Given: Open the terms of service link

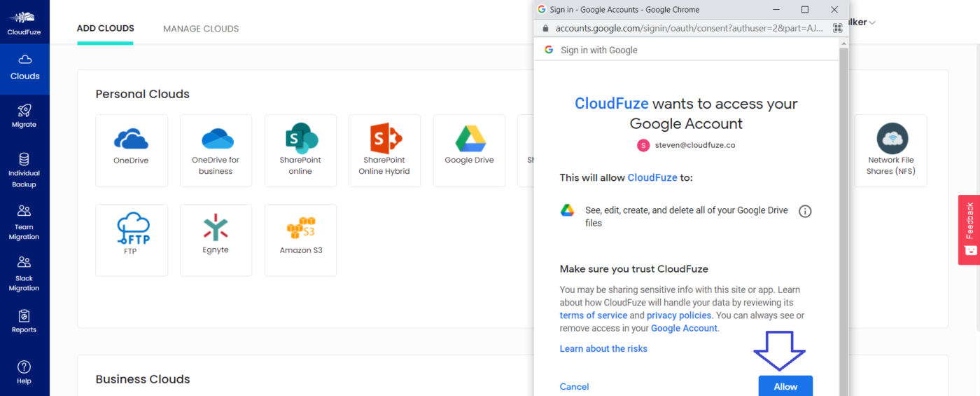Looking at the screenshot, I should pyautogui.click(x=593, y=315).
